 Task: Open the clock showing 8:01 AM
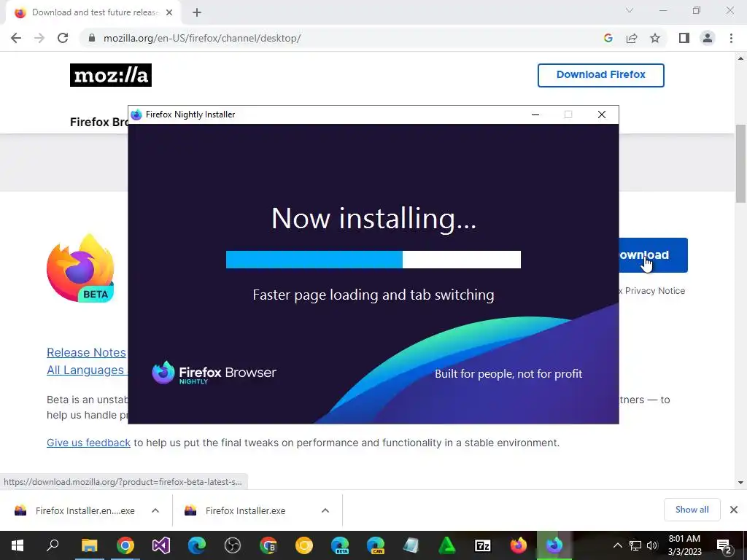[684, 545]
